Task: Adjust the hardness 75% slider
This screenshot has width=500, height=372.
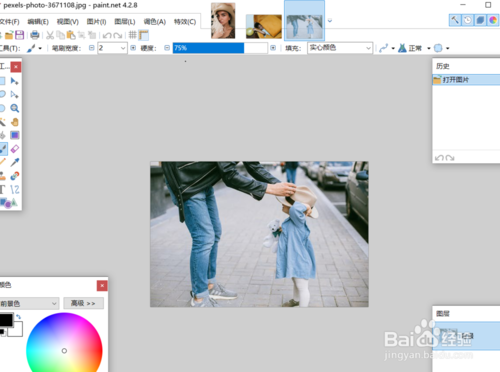Action: point(220,48)
